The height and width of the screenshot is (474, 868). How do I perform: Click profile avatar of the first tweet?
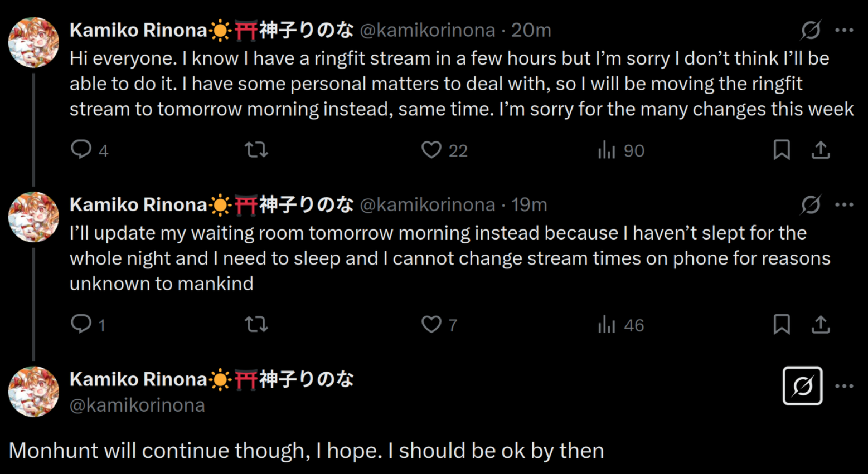tap(33, 42)
